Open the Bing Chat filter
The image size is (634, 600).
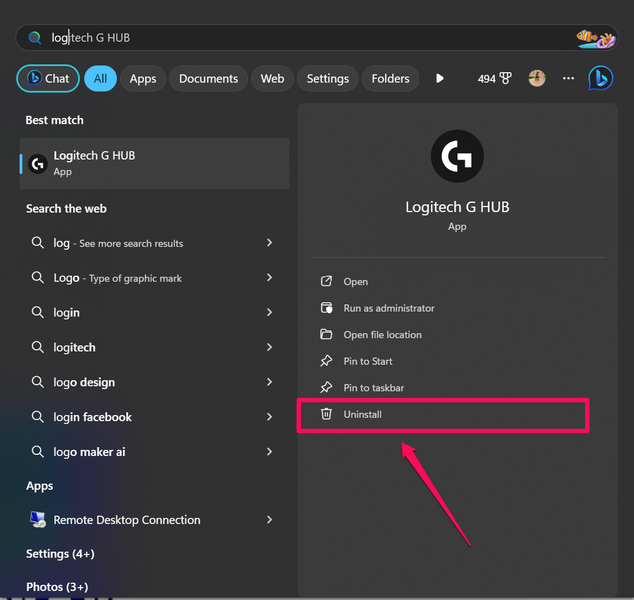48,78
